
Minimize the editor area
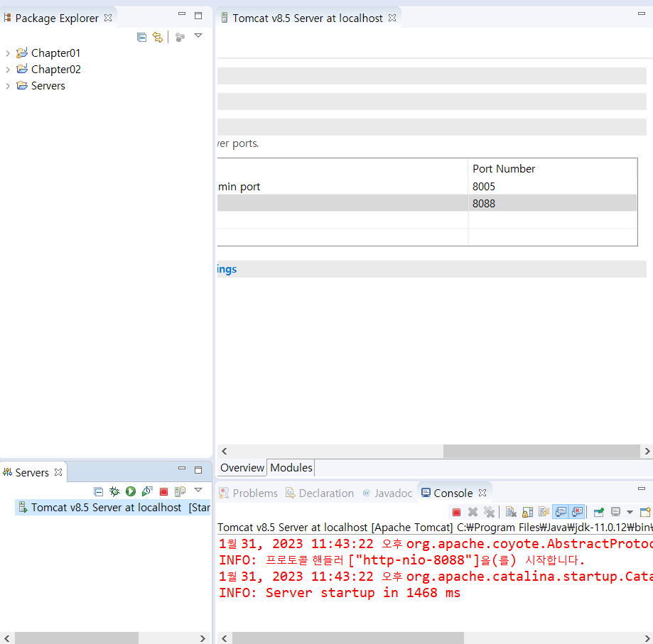click(642, 13)
